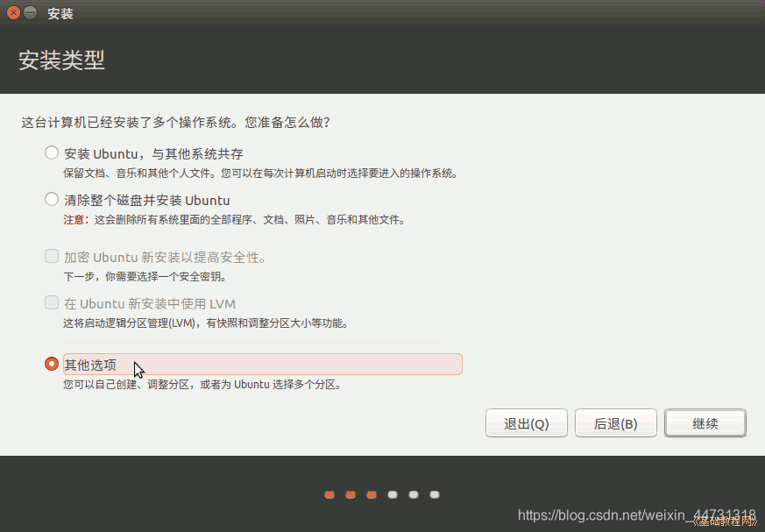The image size is (765, 532).
Task: Click the 注意 warning about deleting all files
Action: pyautogui.click(x=235, y=220)
